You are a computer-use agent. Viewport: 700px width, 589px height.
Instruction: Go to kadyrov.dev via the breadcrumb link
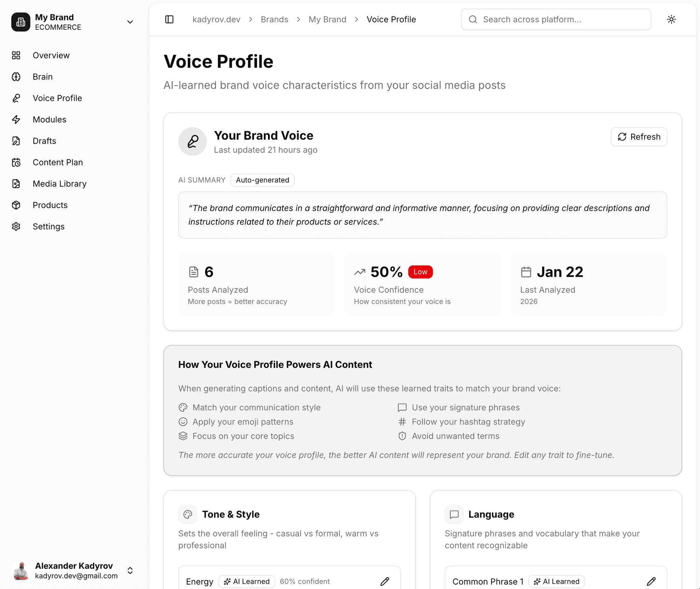216,19
